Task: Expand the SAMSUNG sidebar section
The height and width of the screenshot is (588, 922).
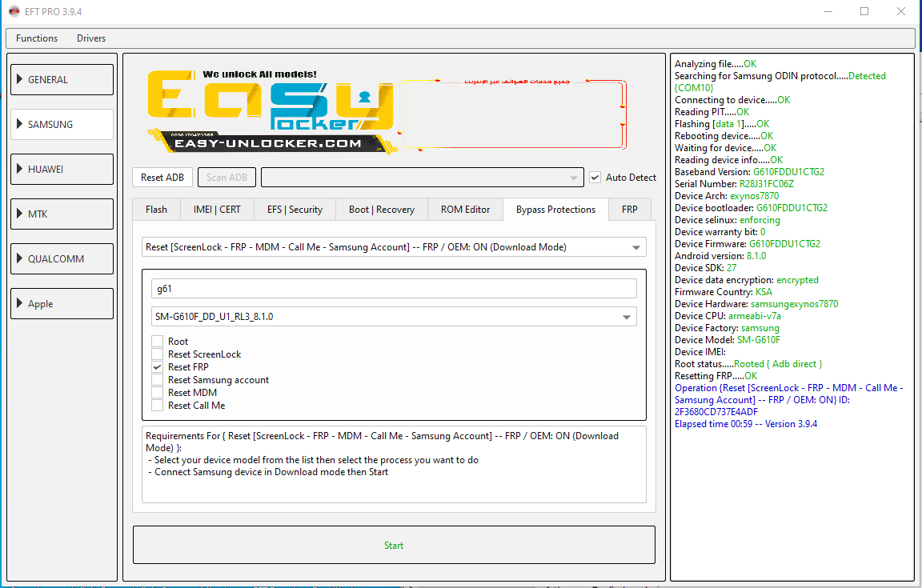Action: (62, 124)
